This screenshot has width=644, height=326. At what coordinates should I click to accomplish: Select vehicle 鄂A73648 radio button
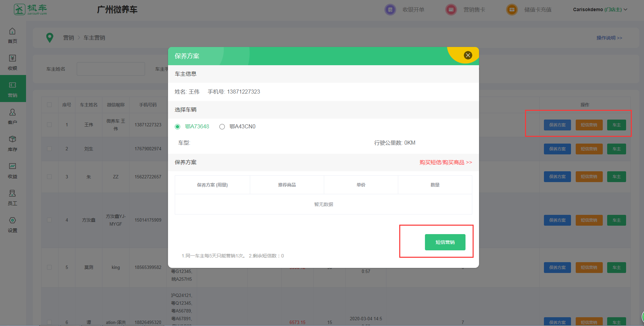pyautogui.click(x=177, y=127)
